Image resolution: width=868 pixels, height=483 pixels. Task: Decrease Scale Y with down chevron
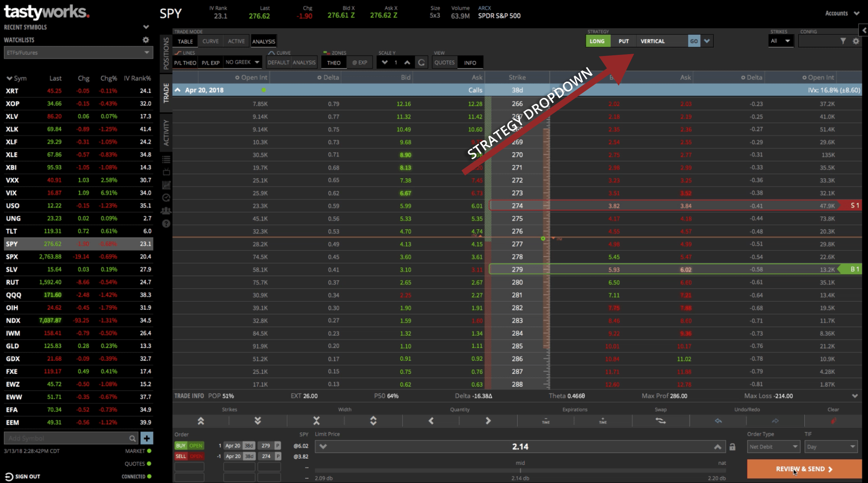point(385,62)
